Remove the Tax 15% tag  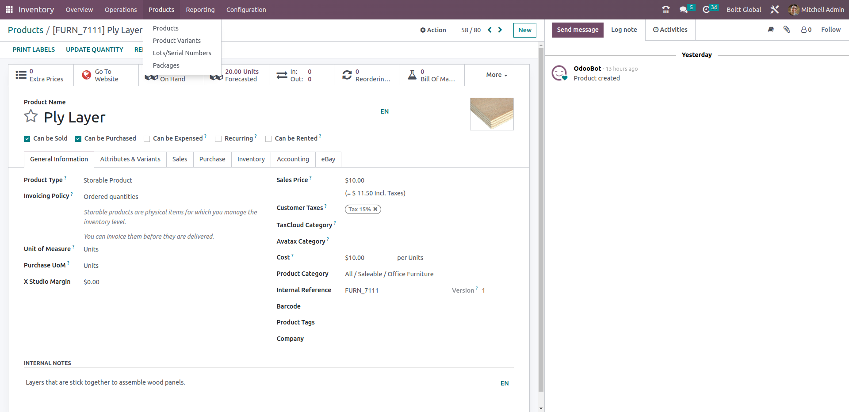click(375, 209)
